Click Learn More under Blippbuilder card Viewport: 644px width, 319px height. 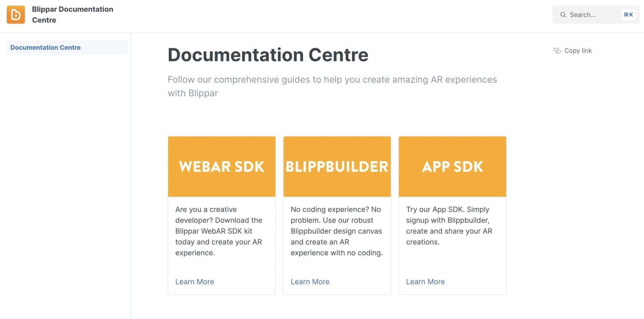click(310, 281)
